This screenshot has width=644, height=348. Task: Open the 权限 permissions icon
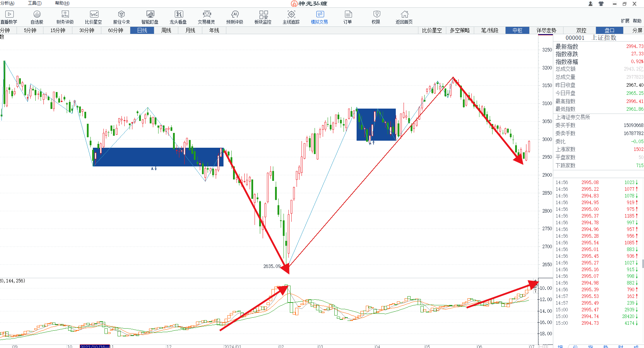[x=376, y=17]
